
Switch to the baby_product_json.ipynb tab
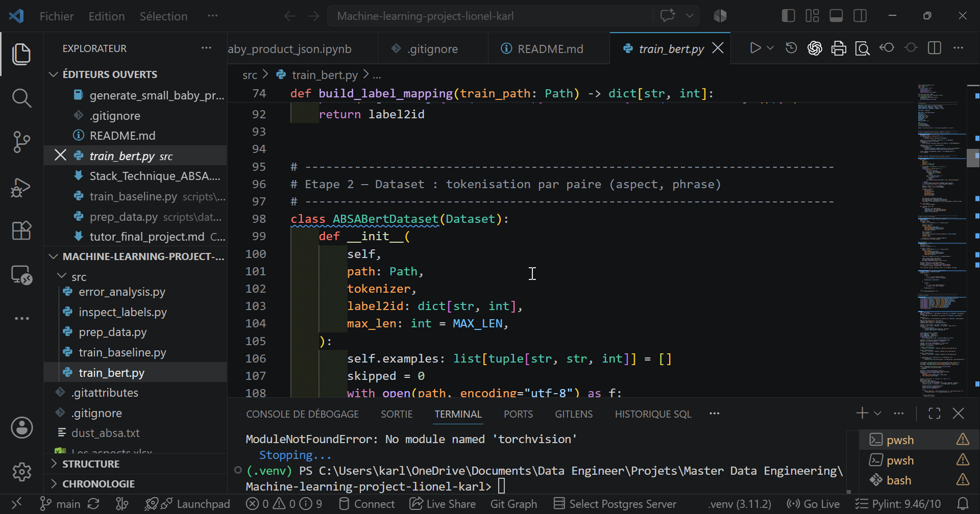pos(302,49)
